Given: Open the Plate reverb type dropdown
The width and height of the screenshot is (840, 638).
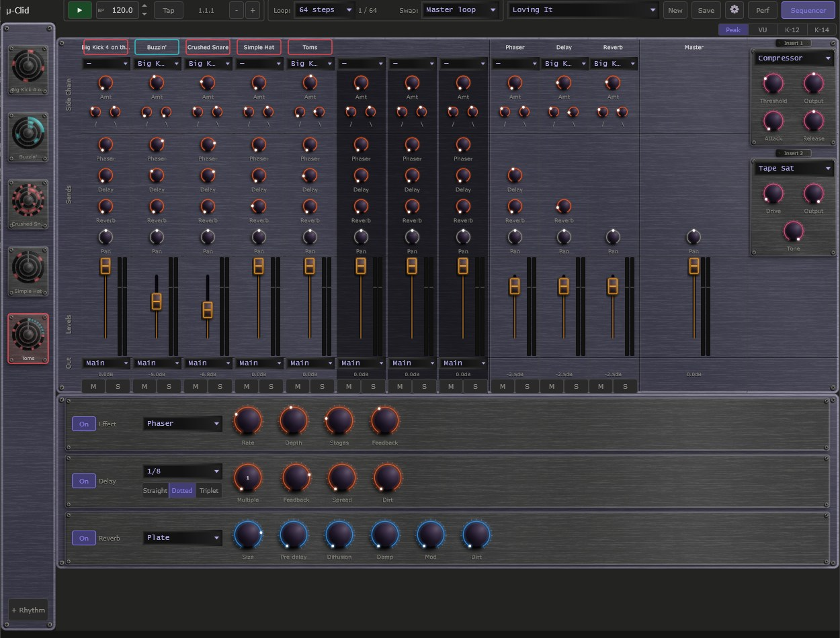Looking at the screenshot, I should click(183, 538).
